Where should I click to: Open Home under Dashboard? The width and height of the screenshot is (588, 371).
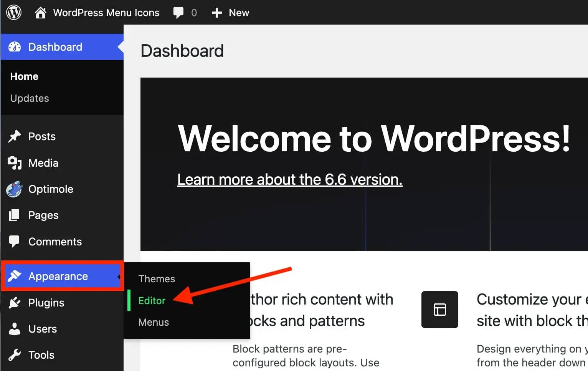point(24,76)
